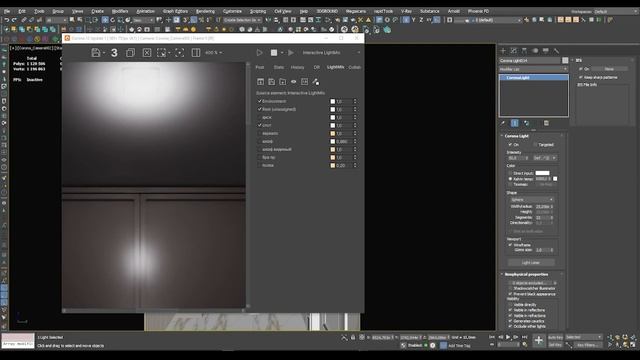640x360 pixels.
Task: Click the objects excluded button
Action: click(x=531, y=282)
